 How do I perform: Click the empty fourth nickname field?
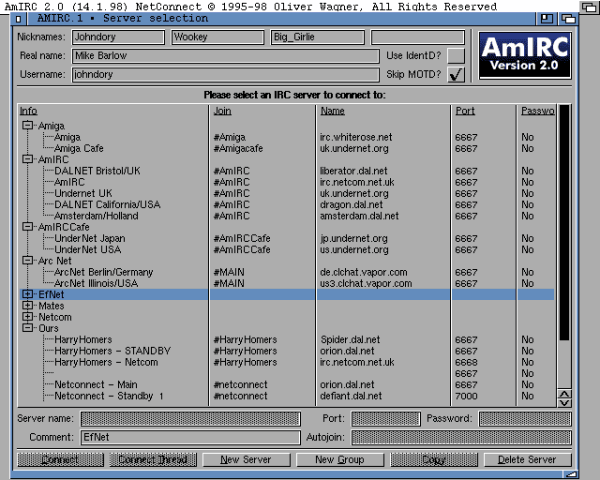coord(418,37)
